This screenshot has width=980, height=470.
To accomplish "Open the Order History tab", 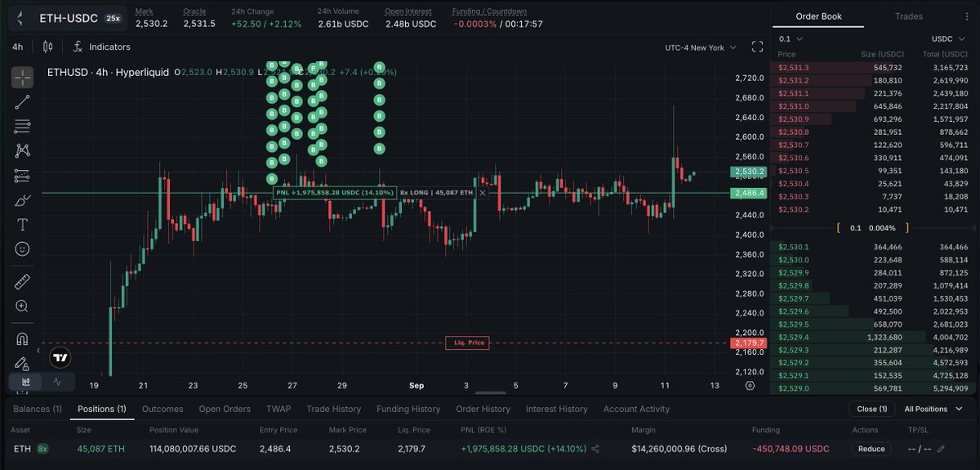I will point(483,409).
